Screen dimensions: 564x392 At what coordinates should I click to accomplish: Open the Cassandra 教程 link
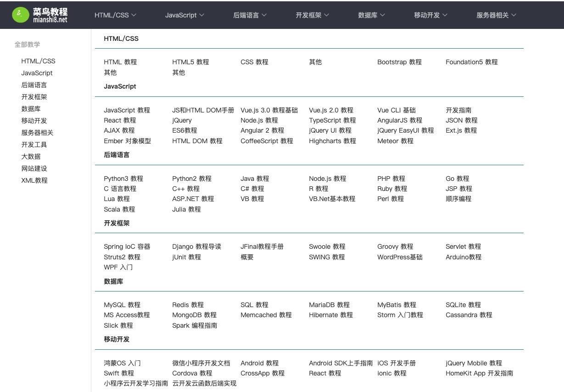pos(469,315)
